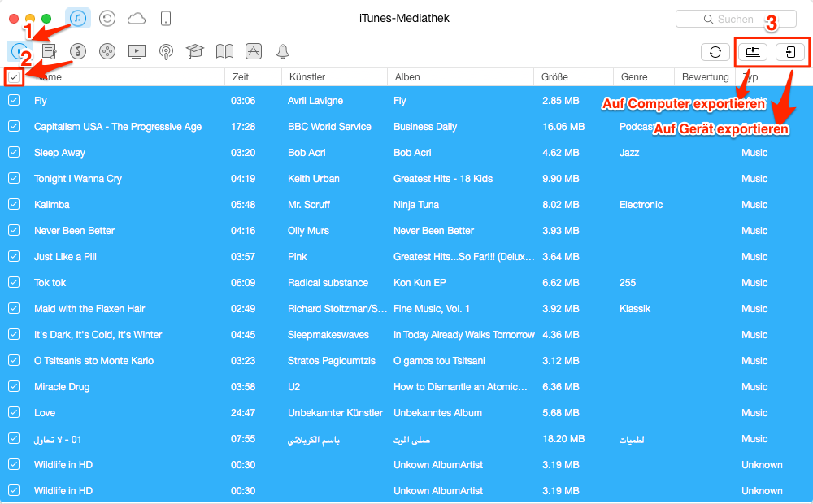Uncheck Tonight I Wanna Cry checkbox
The height and width of the screenshot is (504, 813).
(14, 178)
